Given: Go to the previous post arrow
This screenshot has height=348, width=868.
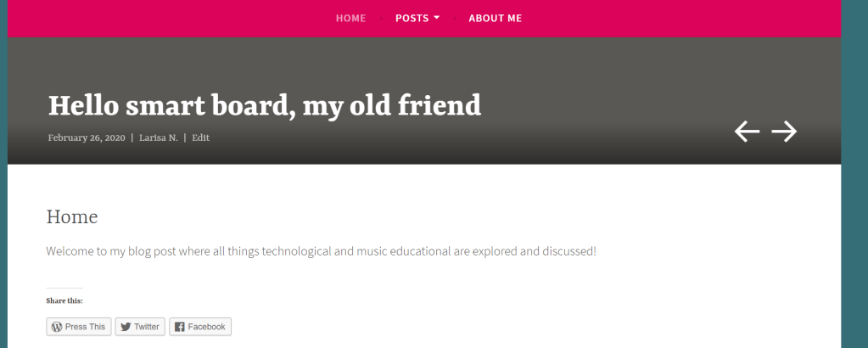Looking at the screenshot, I should 747,131.
